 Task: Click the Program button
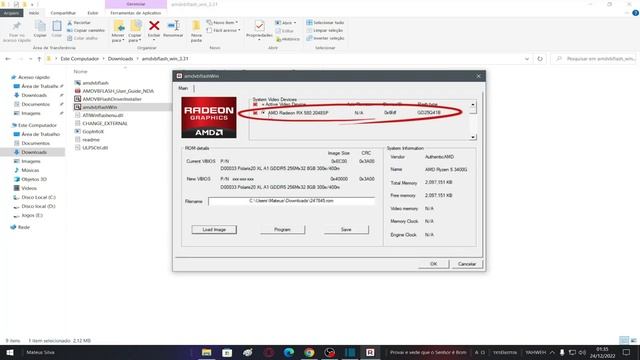tap(282, 230)
